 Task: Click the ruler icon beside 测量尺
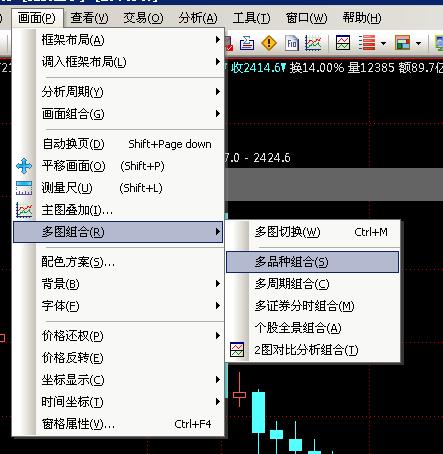(24, 188)
